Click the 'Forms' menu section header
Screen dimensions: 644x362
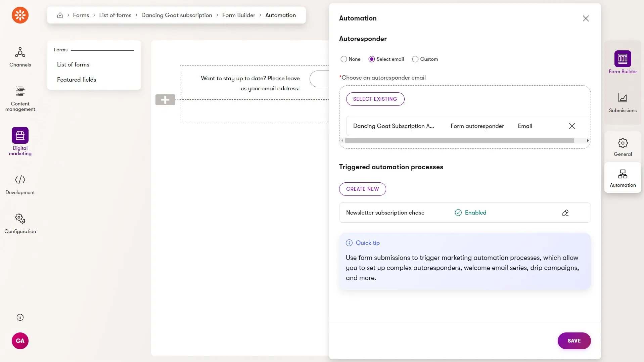point(60,50)
